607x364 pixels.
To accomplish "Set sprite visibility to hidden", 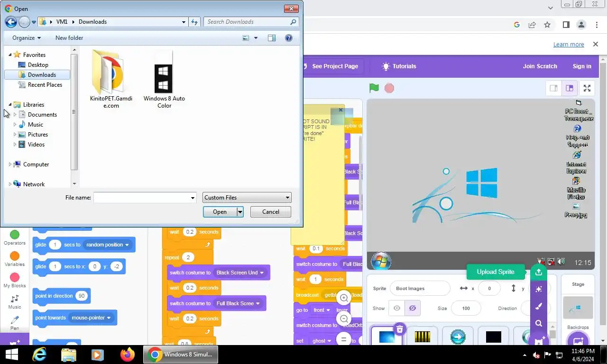I will click(x=413, y=309).
